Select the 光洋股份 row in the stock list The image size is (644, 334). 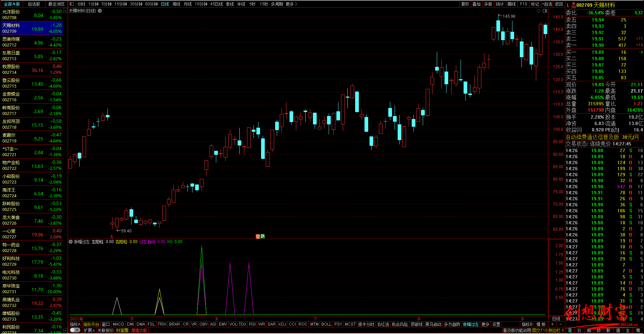[31, 14]
